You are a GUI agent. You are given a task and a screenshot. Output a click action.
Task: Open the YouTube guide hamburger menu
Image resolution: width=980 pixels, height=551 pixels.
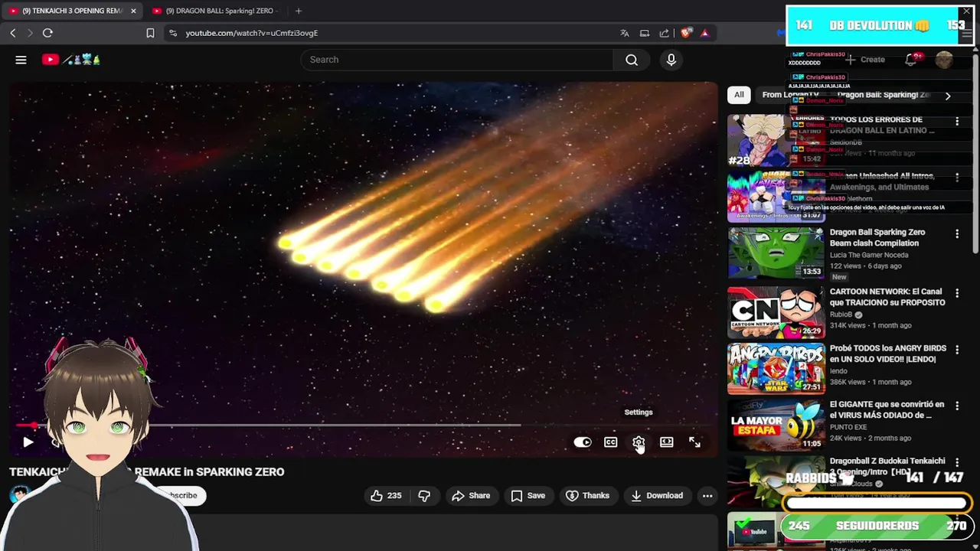click(x=21, y=60)
